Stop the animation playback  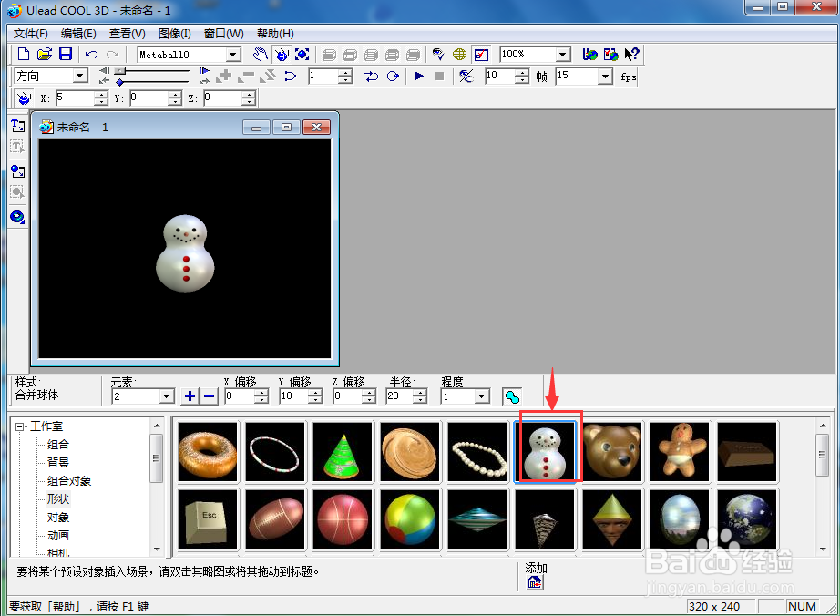[x=439, y=76]
